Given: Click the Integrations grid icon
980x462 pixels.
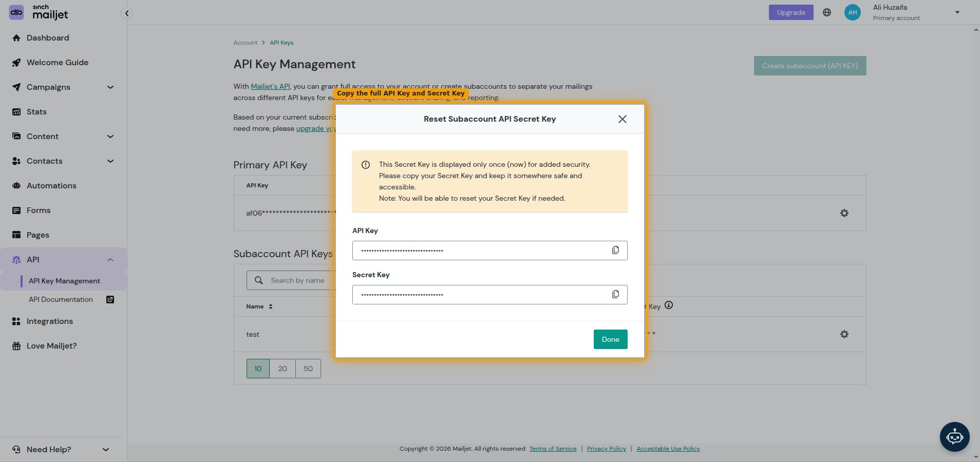Looking at the screenshot, I should tap(16, 321).
